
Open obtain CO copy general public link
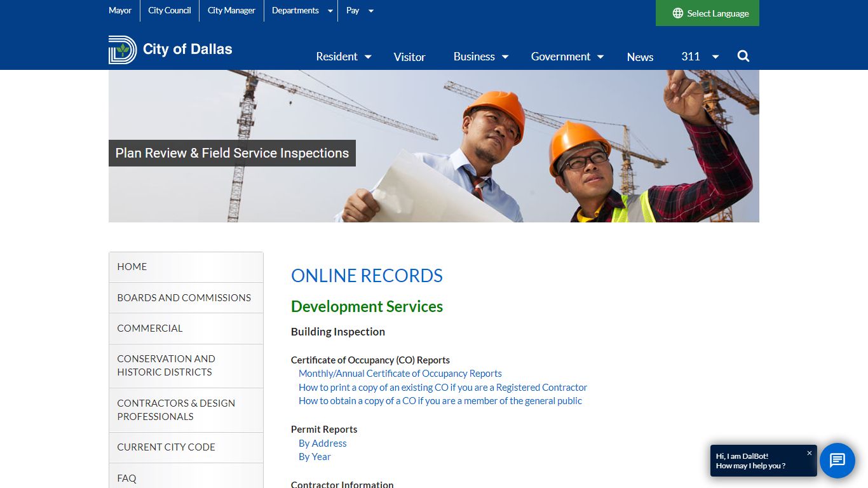[x=440, y=401]
